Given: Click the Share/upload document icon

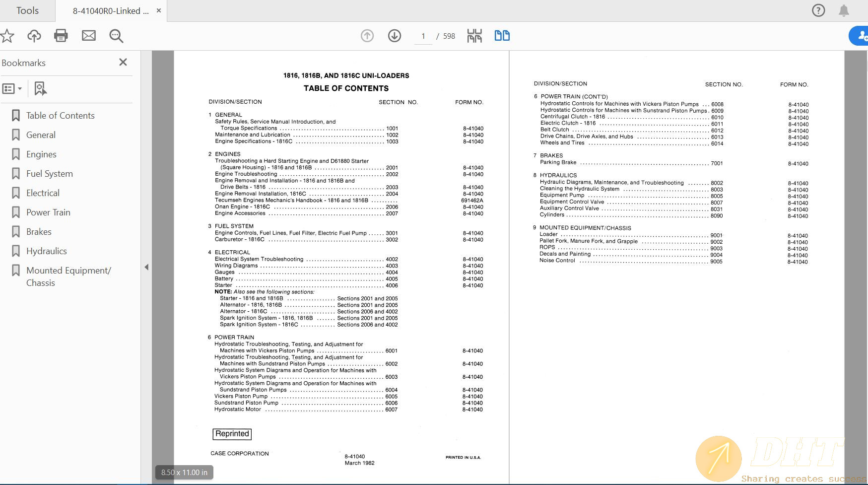Looking at the screenshot, I should (34, 35).
